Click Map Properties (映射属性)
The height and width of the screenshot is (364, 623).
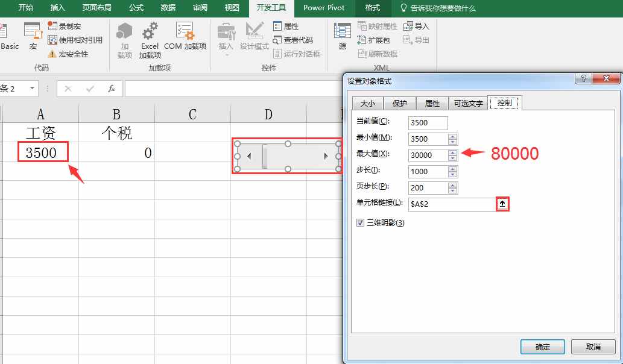click(x=378, y=26)
